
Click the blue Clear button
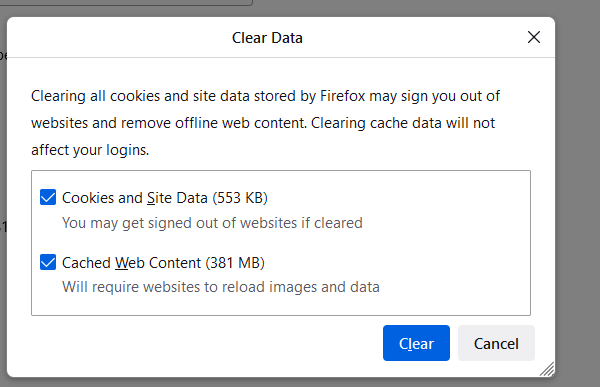point(416,343)
